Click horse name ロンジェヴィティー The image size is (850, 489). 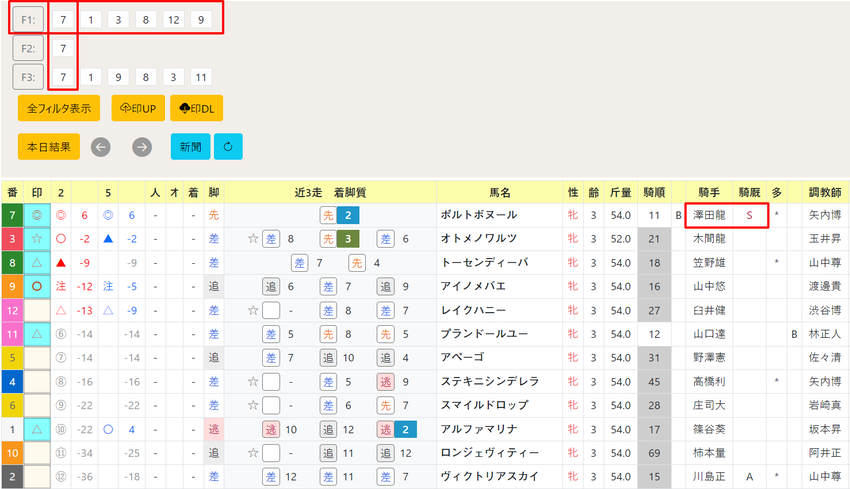point(490,453)
